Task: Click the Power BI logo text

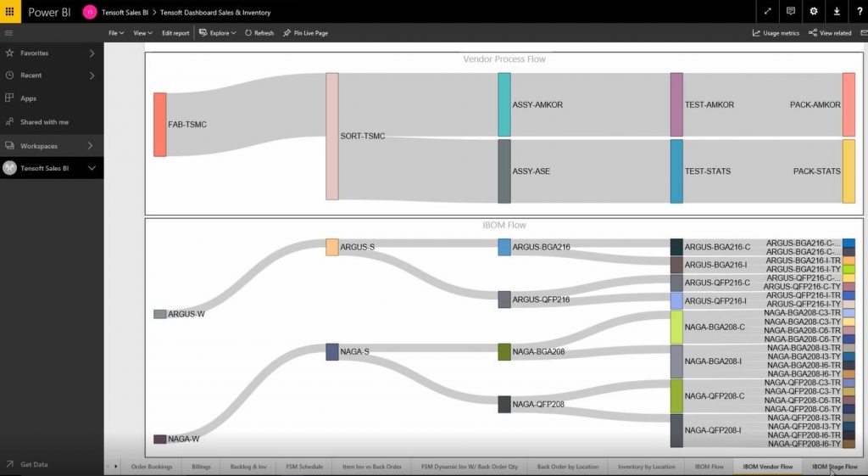Action: tap(49, 12)
